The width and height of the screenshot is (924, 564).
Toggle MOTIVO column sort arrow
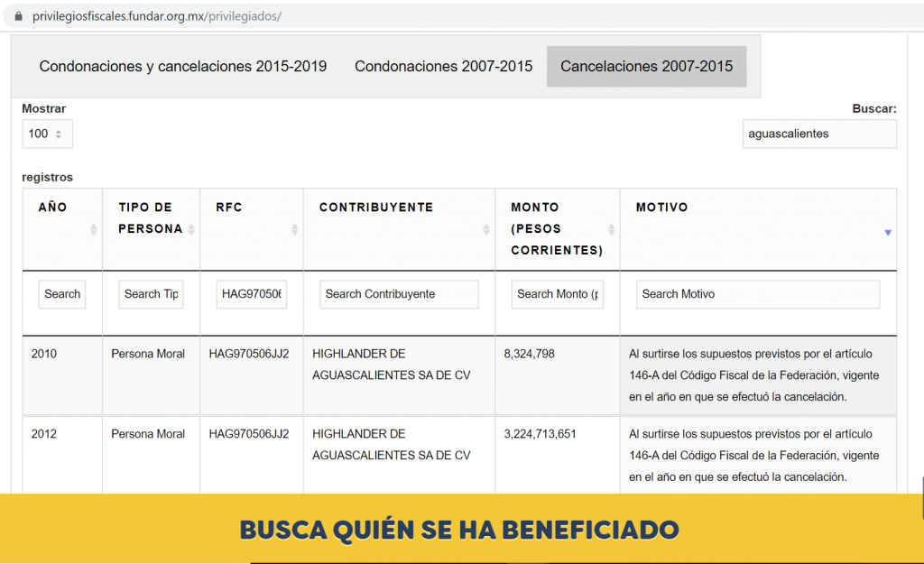888,232
